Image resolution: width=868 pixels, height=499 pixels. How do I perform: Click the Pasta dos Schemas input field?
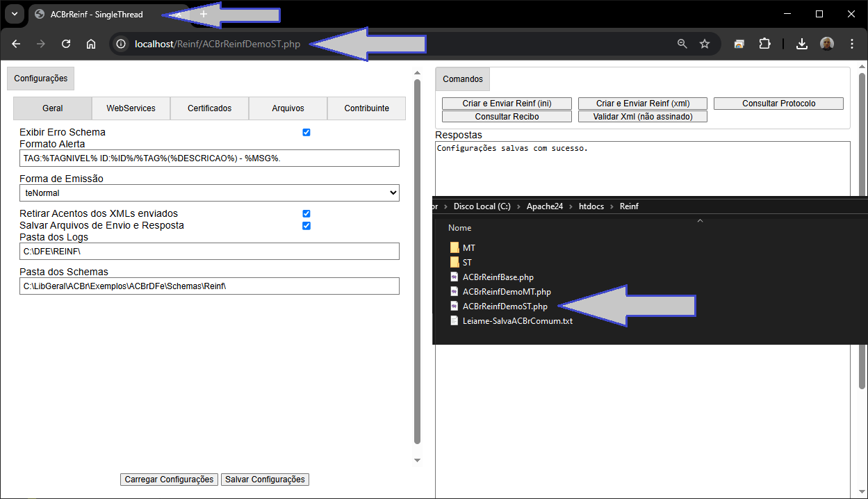(209, 286)
